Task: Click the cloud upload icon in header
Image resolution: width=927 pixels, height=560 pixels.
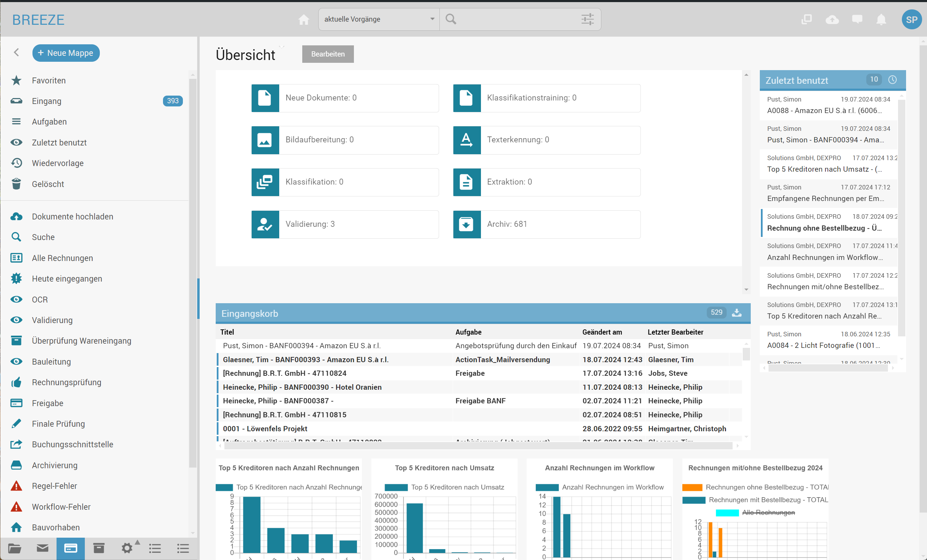Action: tap(832, 19)
